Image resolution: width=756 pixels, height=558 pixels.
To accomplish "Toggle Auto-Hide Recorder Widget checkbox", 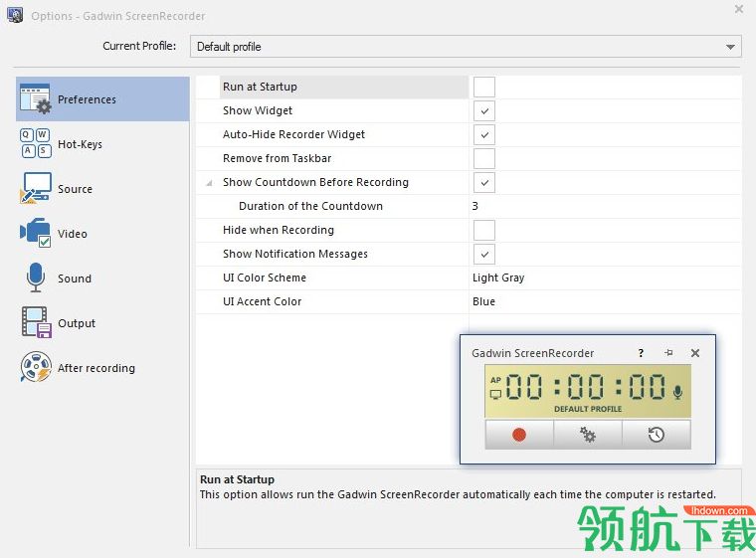I will click(484, 134).
